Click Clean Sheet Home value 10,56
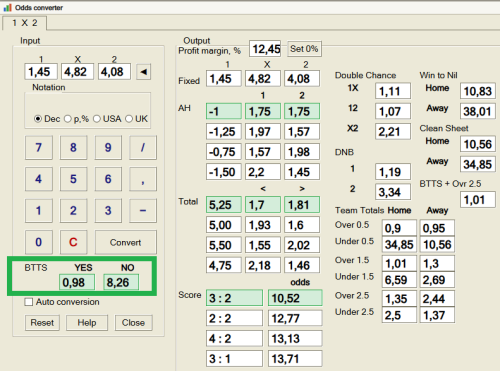The image size is (500, 371). (478, 144)
